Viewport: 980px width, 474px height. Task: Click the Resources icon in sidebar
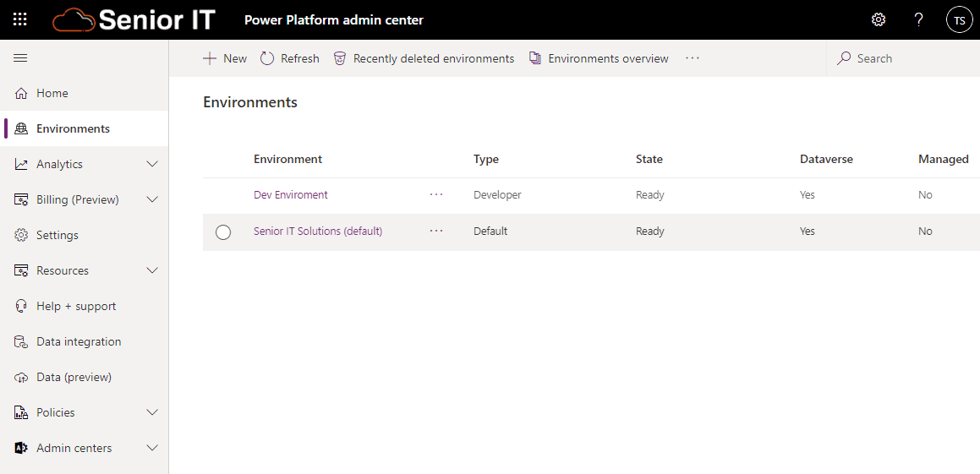(21, 271)
